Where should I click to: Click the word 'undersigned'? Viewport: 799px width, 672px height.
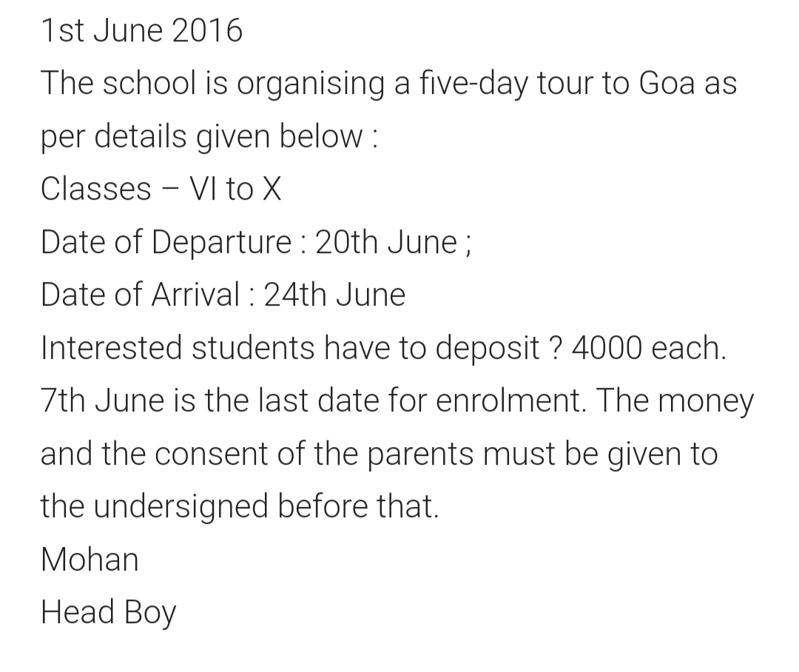pos(181,507)
